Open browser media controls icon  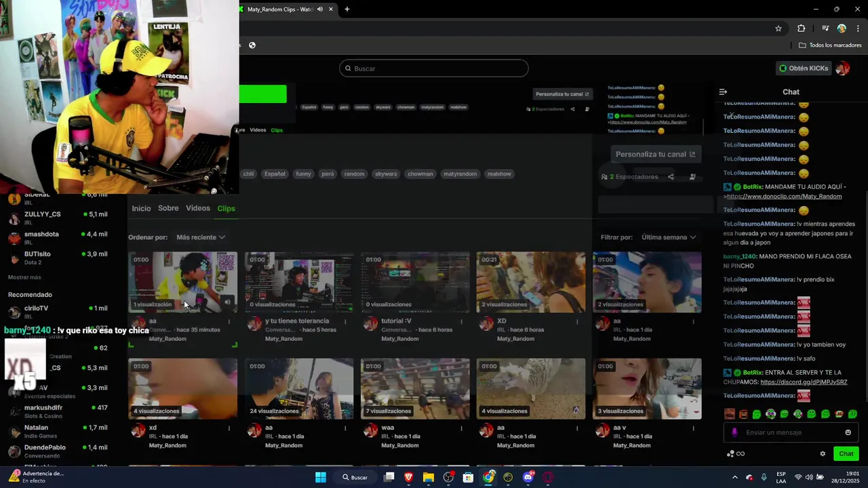coord(825,28)
